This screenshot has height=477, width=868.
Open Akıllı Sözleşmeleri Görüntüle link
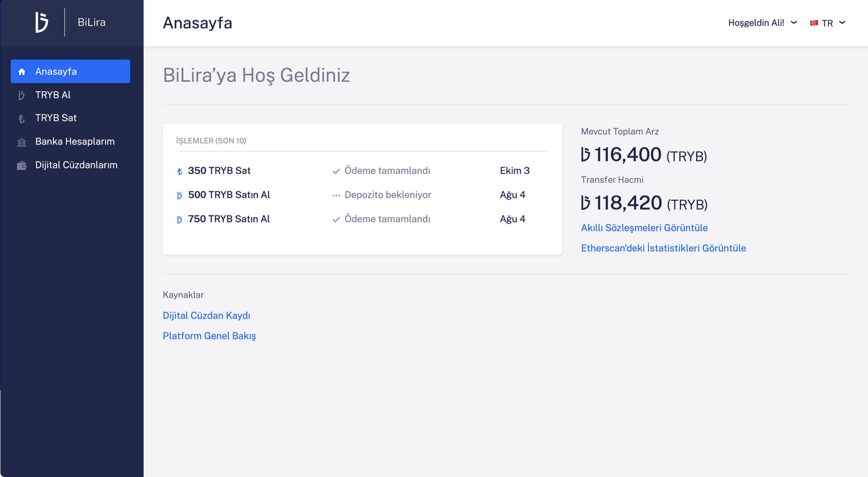click(x=644, y=228)
